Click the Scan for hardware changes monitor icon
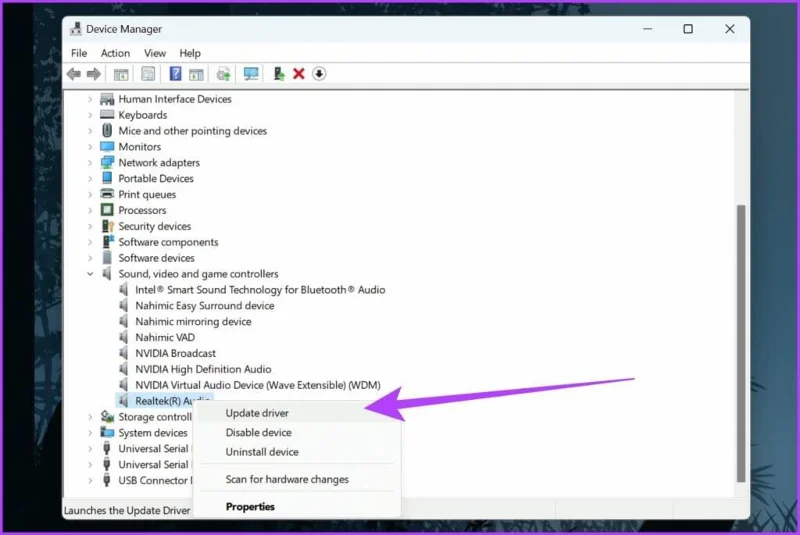800x535 pixels. (251, 74)
